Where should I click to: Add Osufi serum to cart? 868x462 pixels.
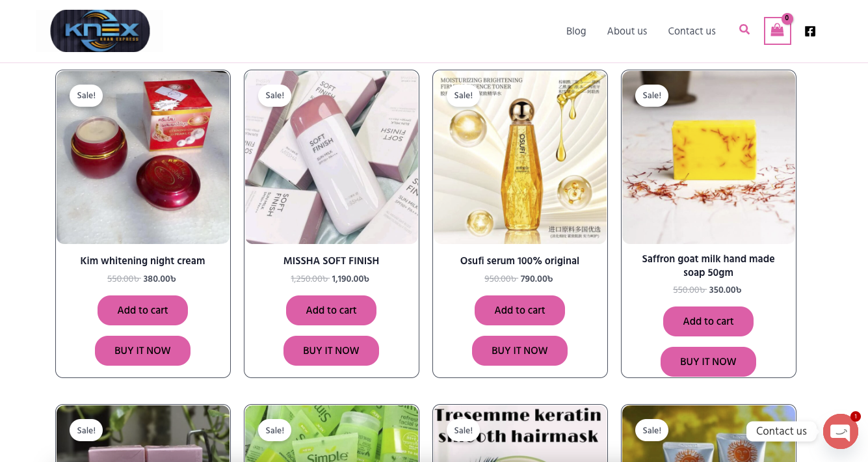[519, 310]
